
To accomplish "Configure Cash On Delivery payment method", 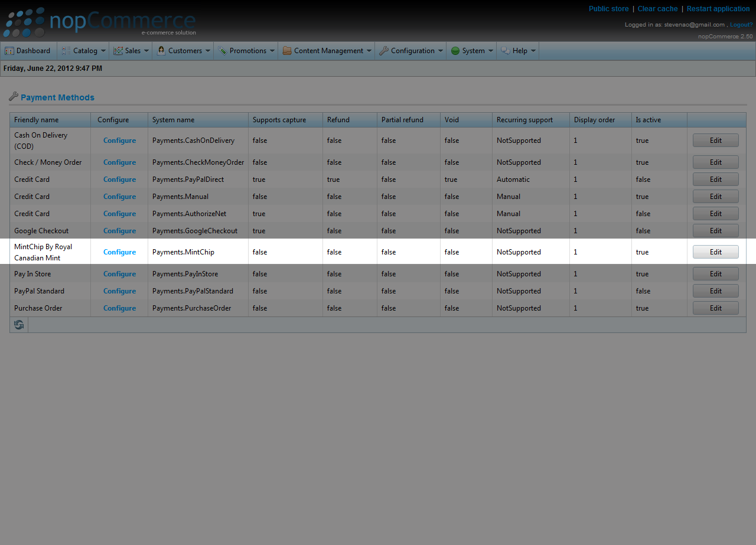I will click(x=119, y=141).
